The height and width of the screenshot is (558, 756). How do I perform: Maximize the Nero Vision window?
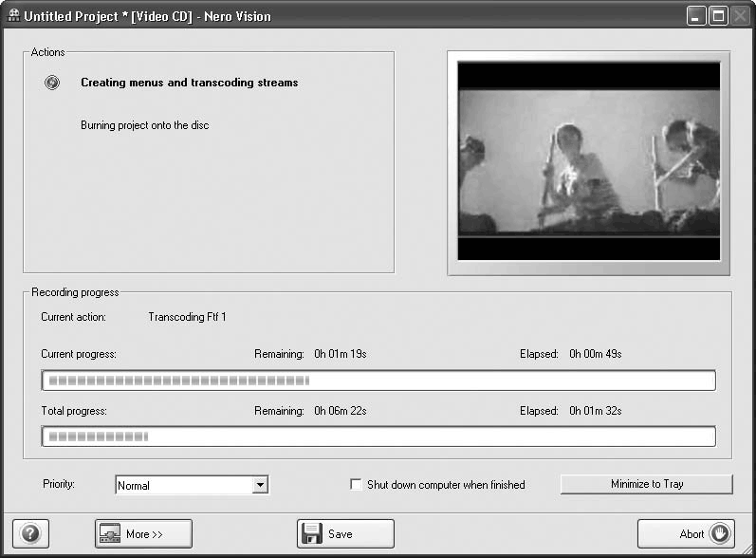(718, 15)
